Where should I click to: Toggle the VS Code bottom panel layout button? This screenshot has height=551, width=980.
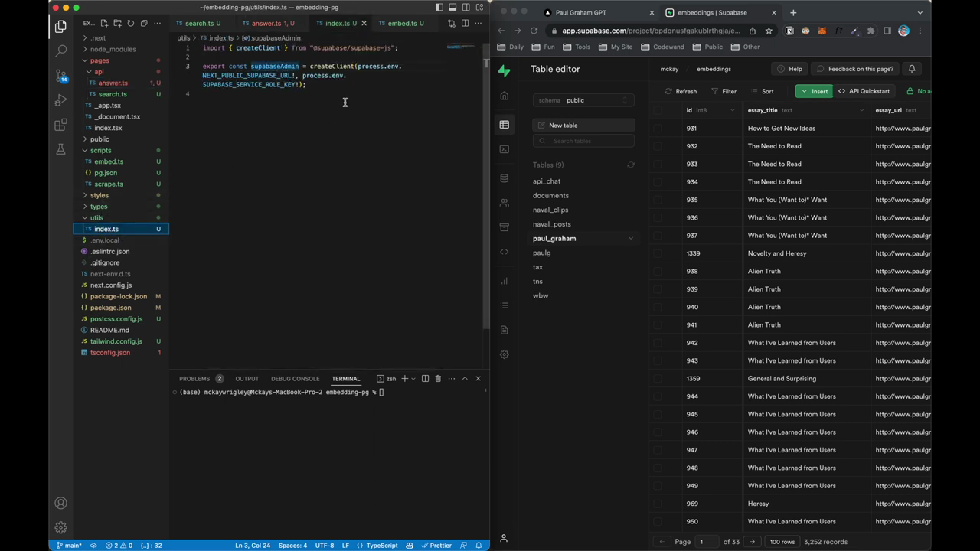pyautogui.click(x=452, y=8)
